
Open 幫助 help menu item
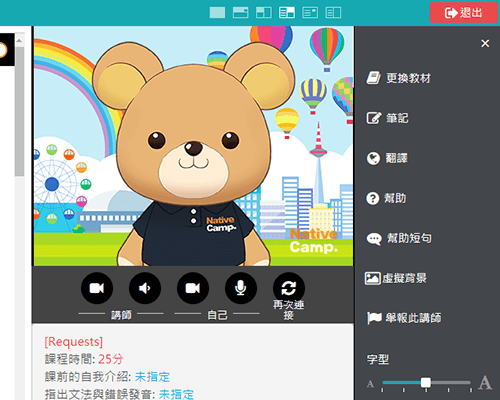(386, 198)
